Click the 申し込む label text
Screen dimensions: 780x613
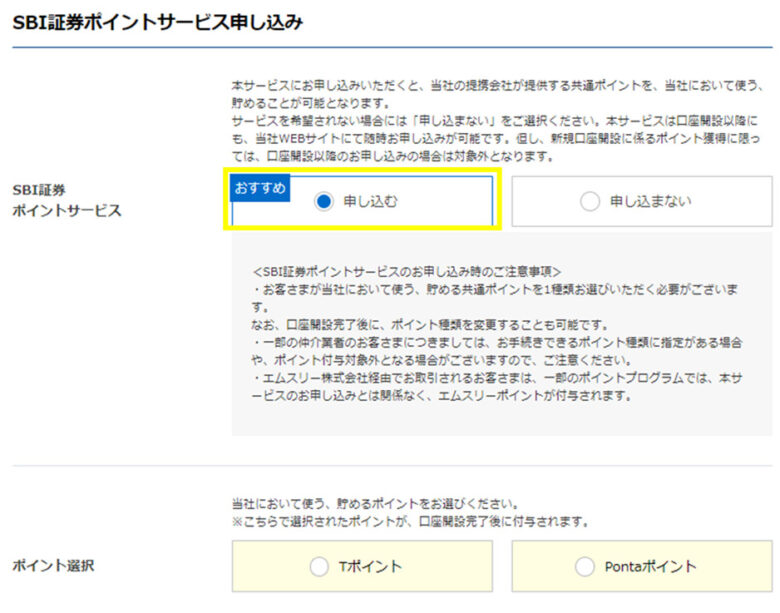371,202
